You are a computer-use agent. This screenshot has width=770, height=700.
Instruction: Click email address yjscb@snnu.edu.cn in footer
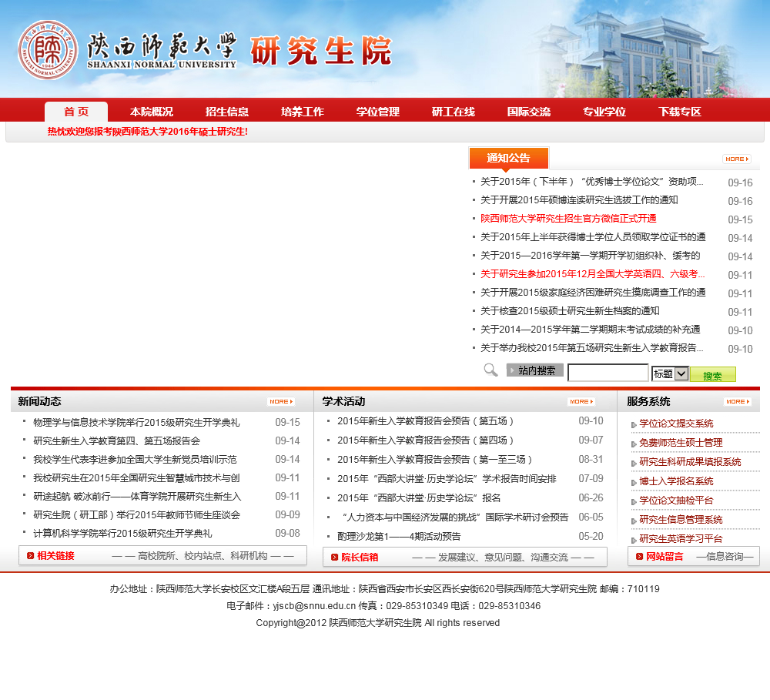[x=314, y=606]
